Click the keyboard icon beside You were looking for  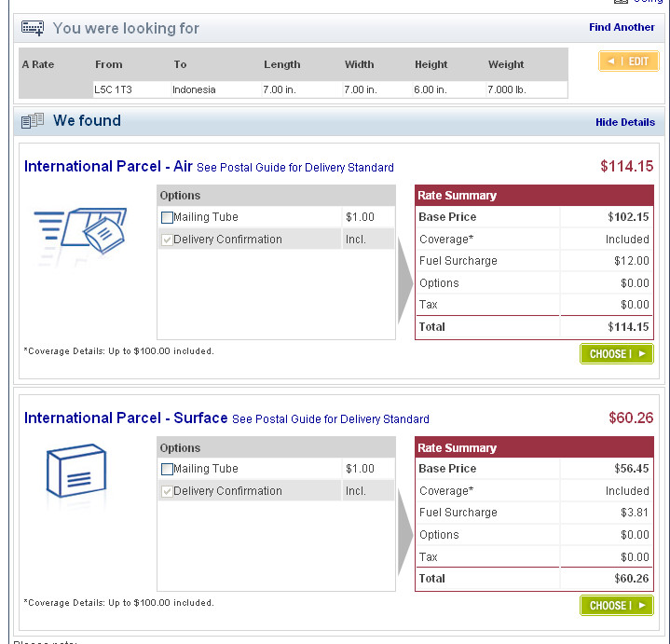coord(33,28)
